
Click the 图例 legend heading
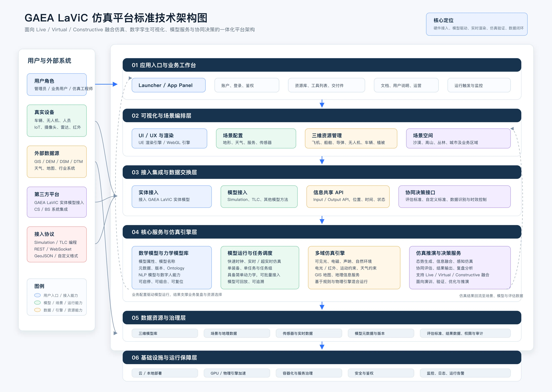[39, 286]
